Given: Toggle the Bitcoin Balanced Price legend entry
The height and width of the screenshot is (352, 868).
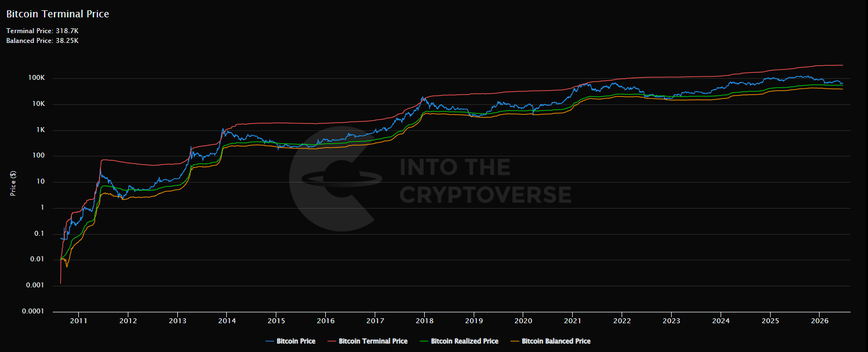Looking at the screenshot, I should pyautogui.click(x=550, y=341).
